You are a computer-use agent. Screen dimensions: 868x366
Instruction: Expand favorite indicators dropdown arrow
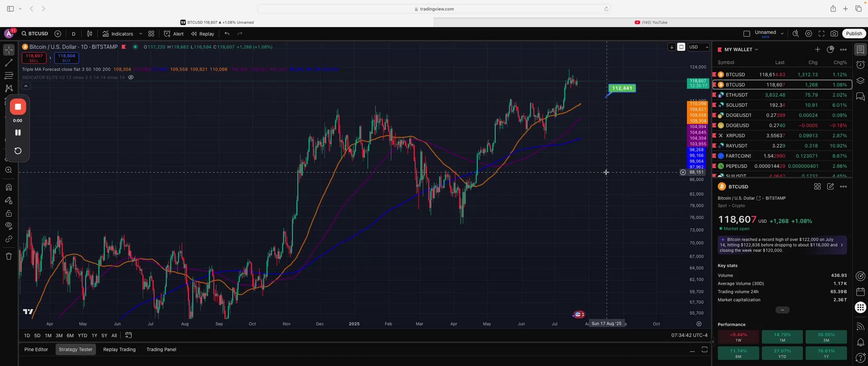click(x=140, y=34)
